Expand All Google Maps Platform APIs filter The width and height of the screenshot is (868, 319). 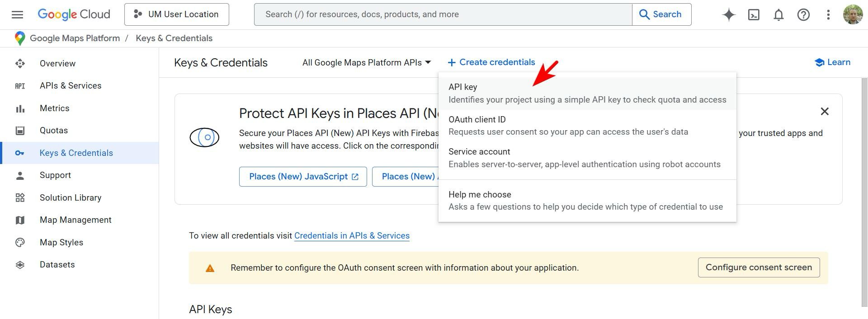(367, 63)
